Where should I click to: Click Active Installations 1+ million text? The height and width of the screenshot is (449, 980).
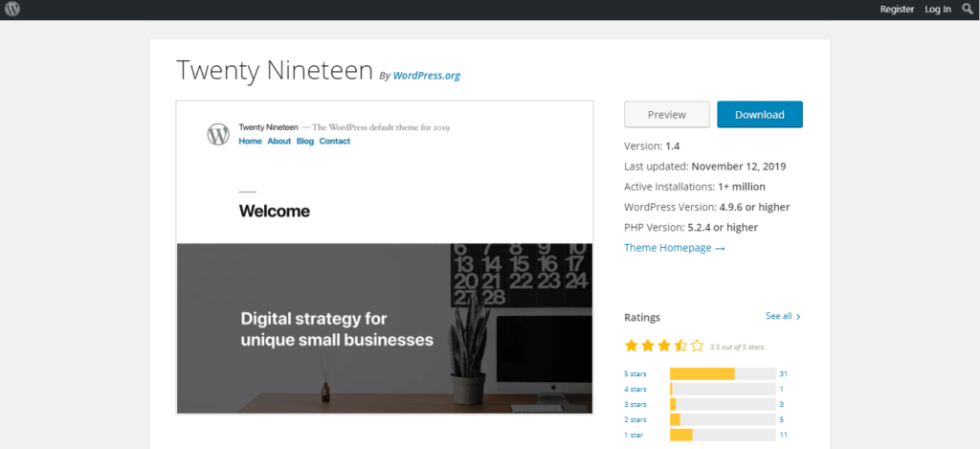pyautogui.click(x=695, y=187)
